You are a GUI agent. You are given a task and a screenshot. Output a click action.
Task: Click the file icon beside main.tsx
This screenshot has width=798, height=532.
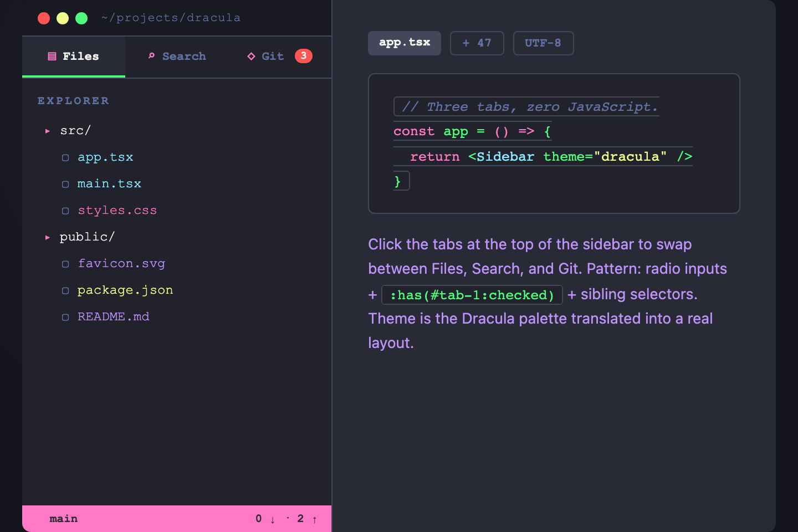click(x=65, y=185)
